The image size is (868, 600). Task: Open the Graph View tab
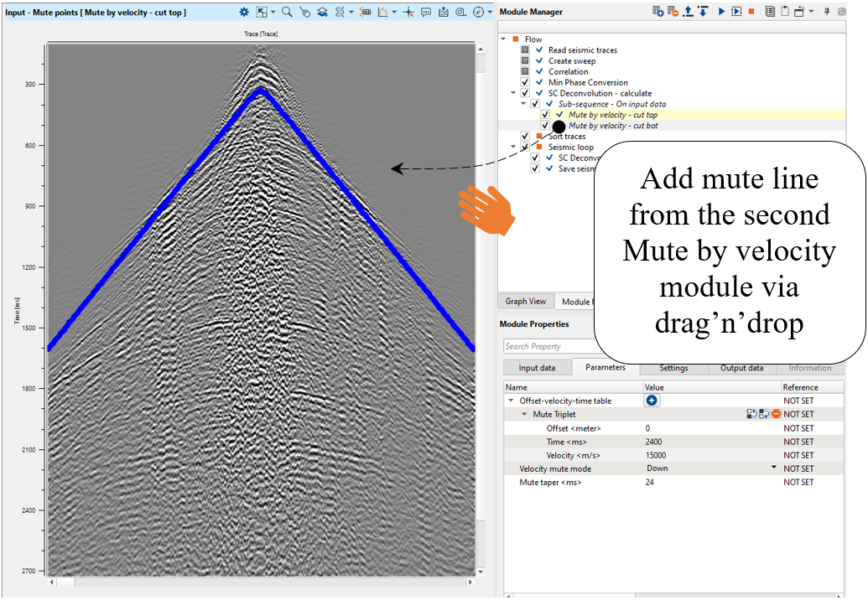(526, 302)
